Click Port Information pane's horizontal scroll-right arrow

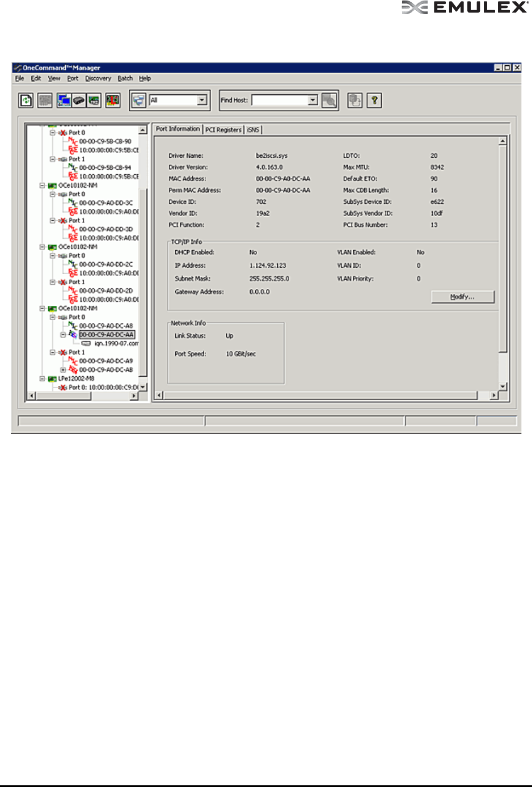coord(494,395)
